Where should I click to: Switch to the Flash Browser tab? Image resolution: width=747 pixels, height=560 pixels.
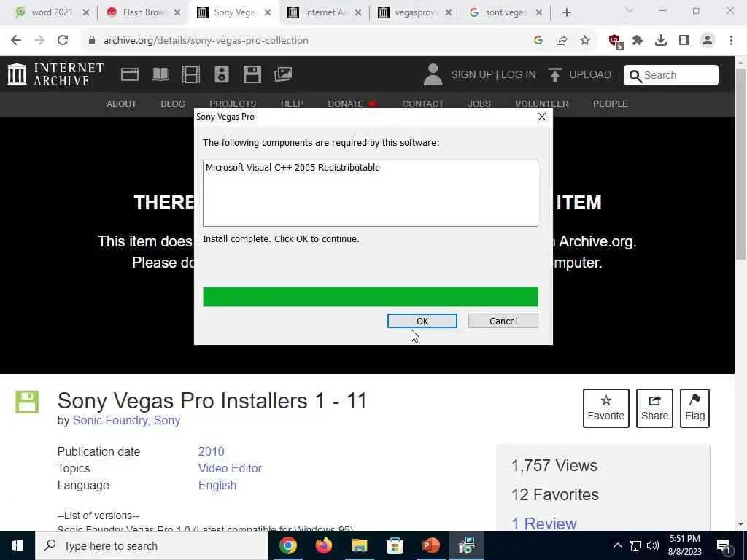142,12
